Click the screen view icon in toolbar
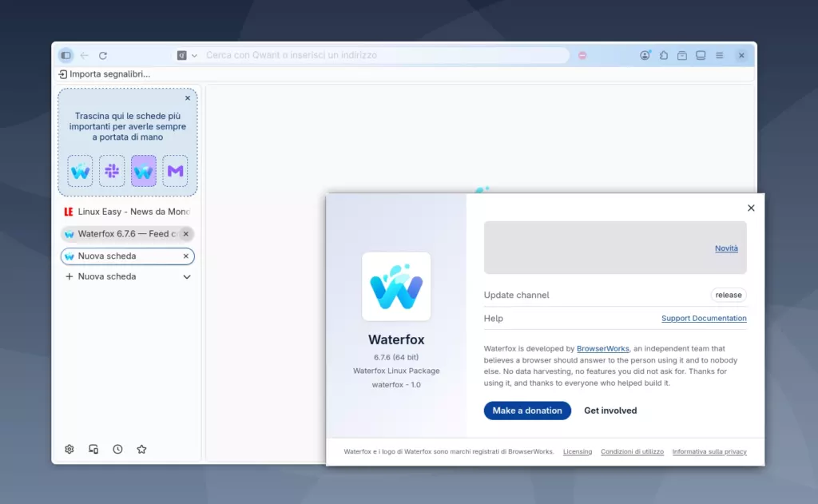 point(701,55)
